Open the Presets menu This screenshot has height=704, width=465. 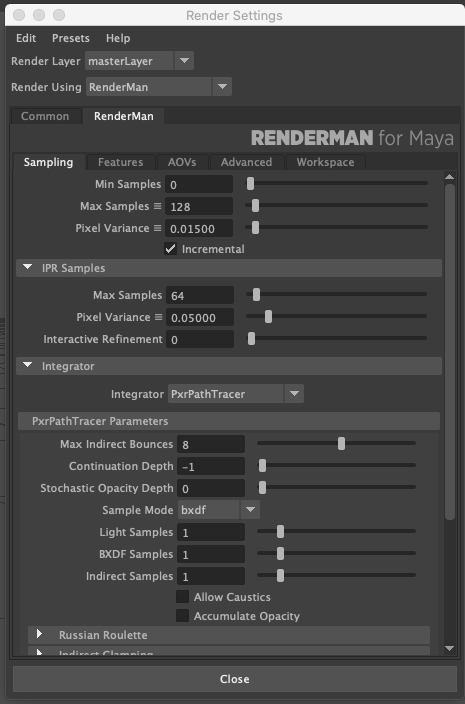[x=70, y=38]
